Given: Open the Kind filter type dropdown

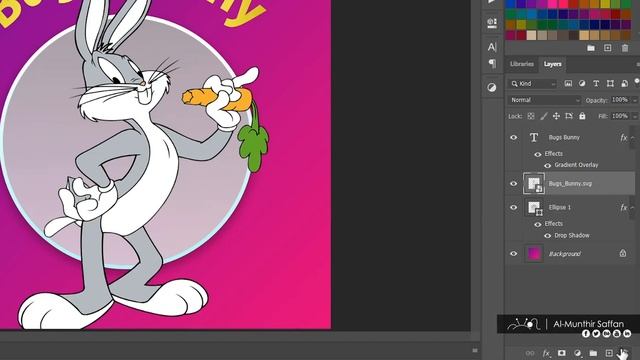Looking at the screenshot, I should click(533, 84).
